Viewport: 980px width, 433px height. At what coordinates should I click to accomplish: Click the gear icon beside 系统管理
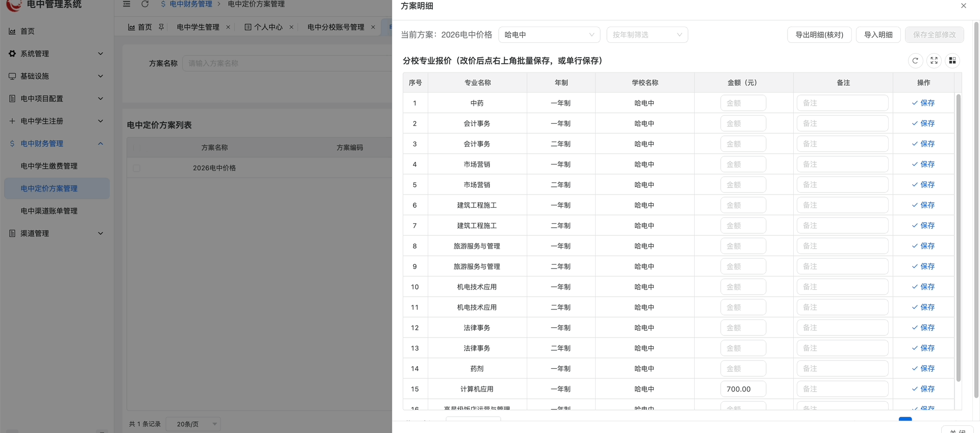[12, 54]
